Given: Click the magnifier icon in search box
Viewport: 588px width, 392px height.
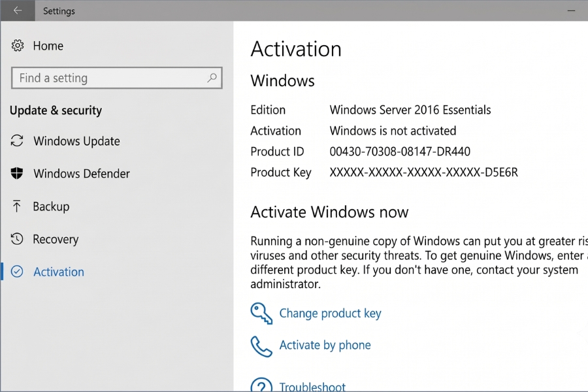Looking at the screenshot, I should pyautogui.click(x=212, y=78).
